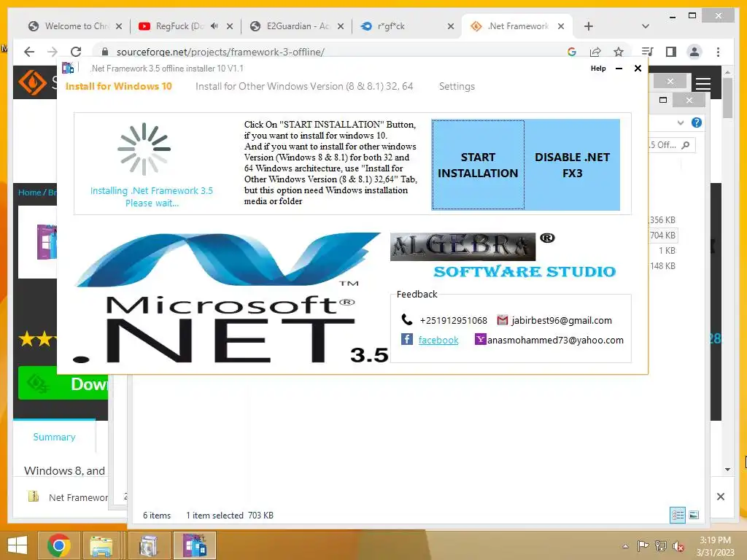Image resolution: width=747 pixels, height=560 pixels.
Task: Click the .NET installer taskbar icon
Action: tap(195, 545)
